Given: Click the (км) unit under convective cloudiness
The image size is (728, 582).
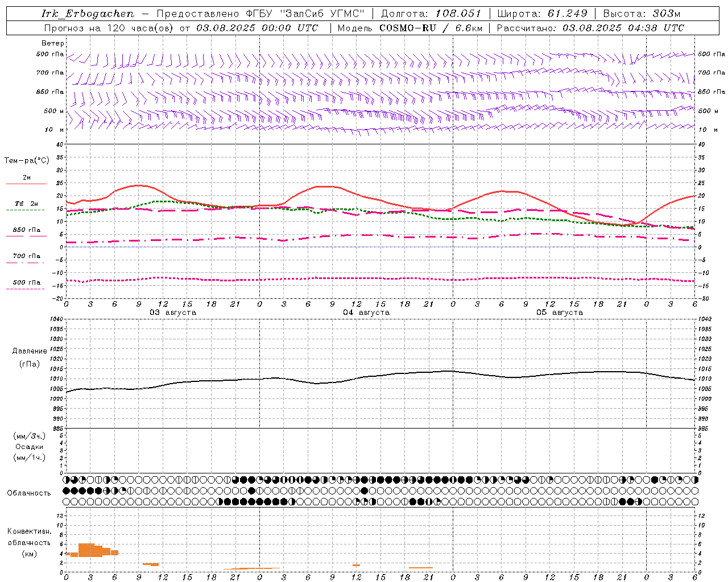Looking at the screenshot, I should tap(30, 554).
